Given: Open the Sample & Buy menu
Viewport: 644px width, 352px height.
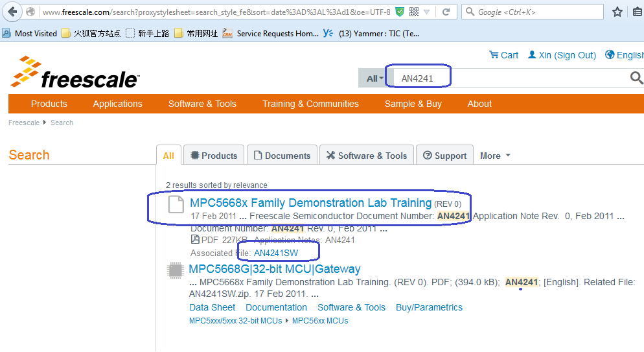Looking at the screenshot, I should (413, 104).
